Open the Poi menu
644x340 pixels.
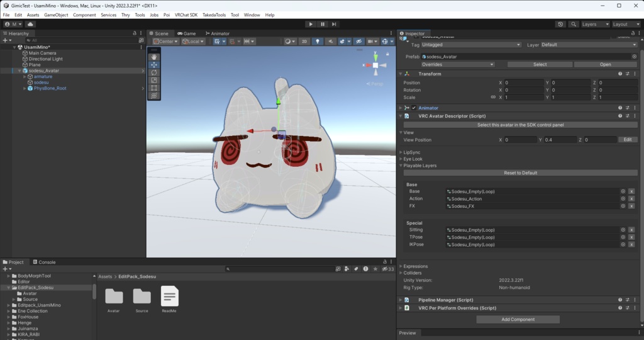tap(166, 15)
